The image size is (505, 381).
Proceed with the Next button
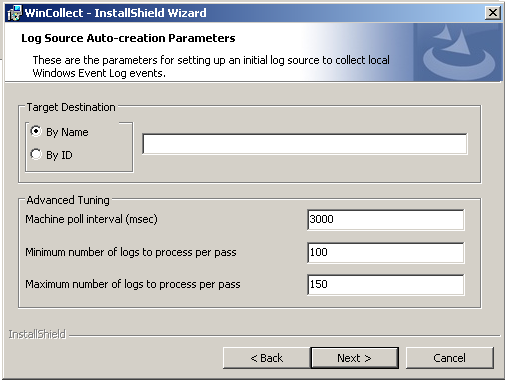(354, 358)
